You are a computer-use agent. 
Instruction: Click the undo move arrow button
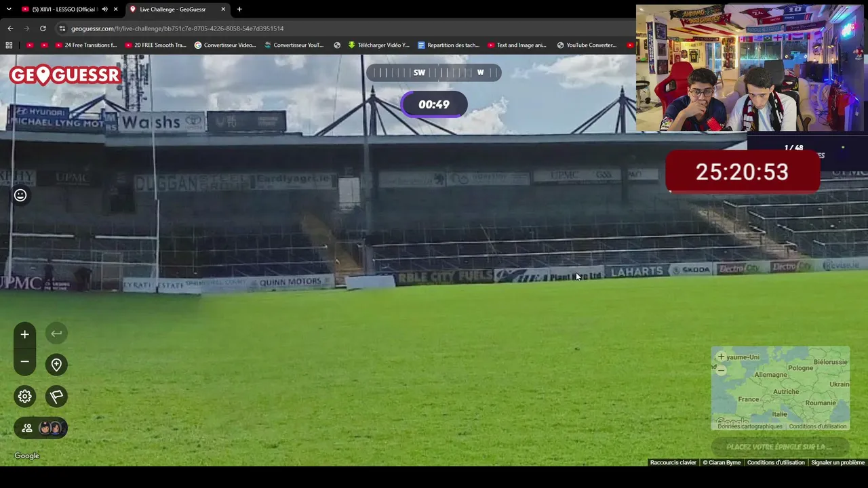pos(56,333)
